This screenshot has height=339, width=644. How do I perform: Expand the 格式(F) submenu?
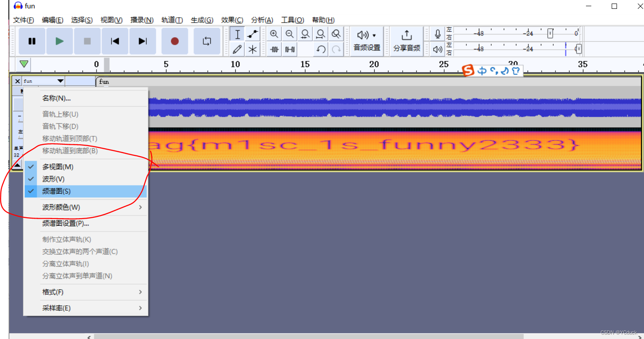(x=53, y=292)
